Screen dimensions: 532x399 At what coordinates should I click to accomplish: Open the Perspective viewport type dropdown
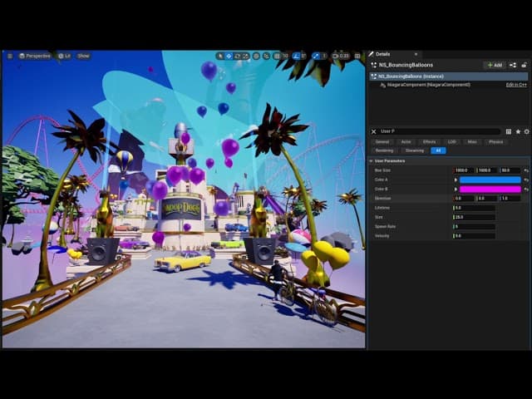tap(34, 56)
